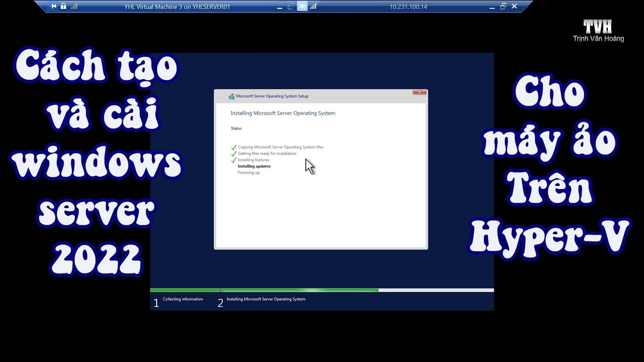The width and height of the screenshot is (644, 362).
Task: Click the padlock icon on the connection bar
Action: click(x=63, y=6)
